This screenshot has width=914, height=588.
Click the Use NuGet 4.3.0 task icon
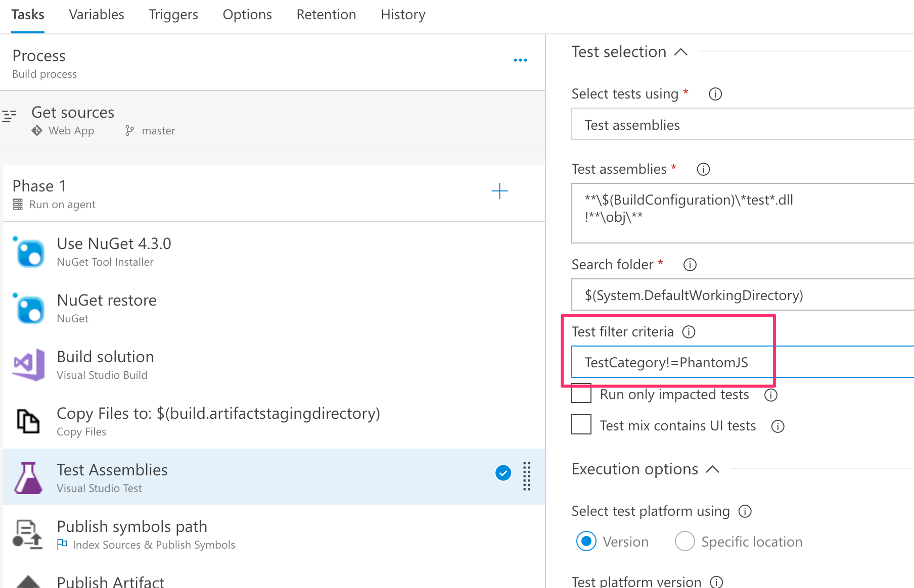tap(29, 252)
